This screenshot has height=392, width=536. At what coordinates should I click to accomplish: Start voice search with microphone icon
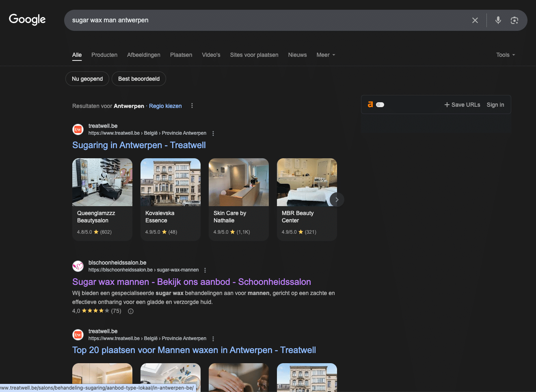[498, 20]
